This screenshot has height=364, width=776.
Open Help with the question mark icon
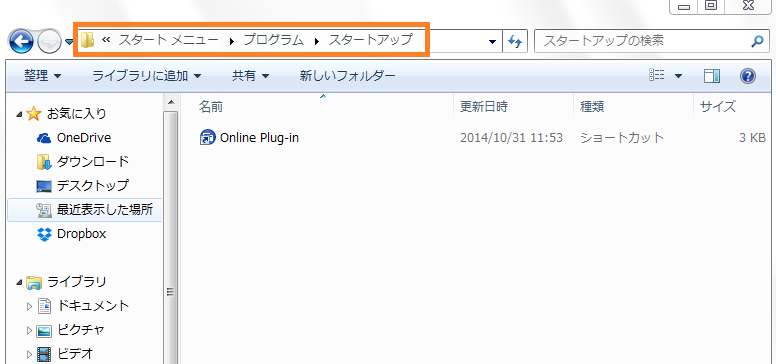pos(748,76)
